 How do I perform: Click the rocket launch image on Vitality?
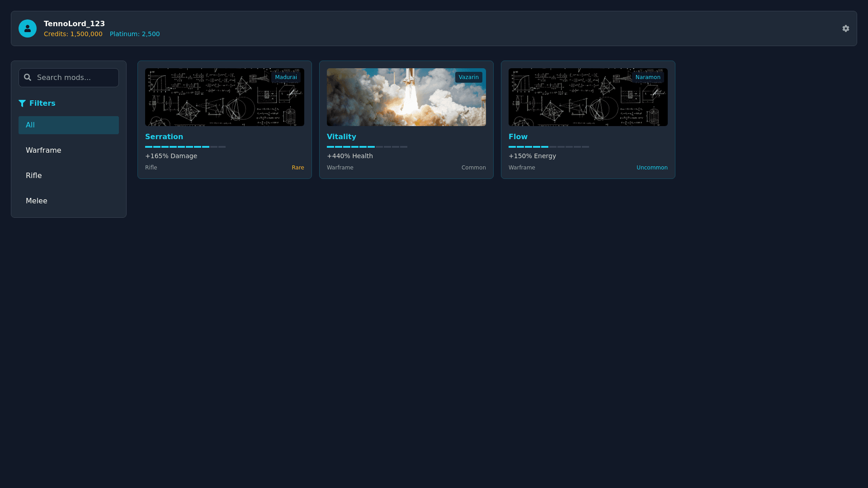point(406,97)
